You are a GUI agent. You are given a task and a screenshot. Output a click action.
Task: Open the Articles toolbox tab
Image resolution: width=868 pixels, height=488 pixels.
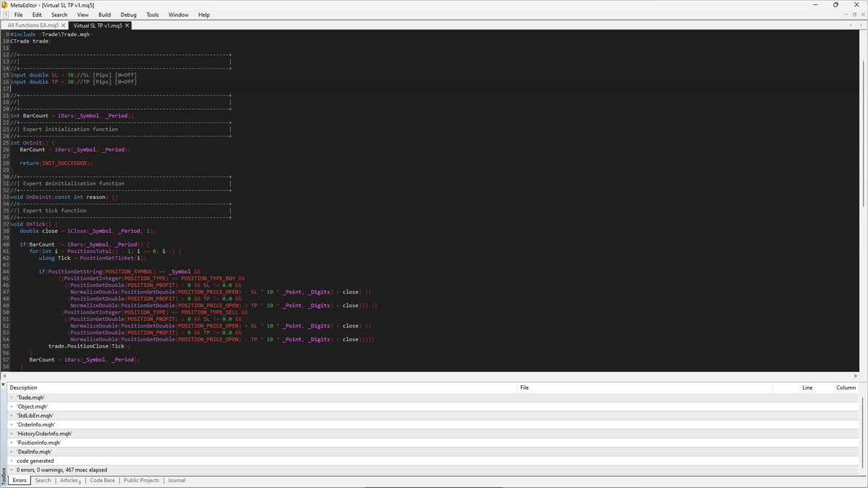[69, 480]
